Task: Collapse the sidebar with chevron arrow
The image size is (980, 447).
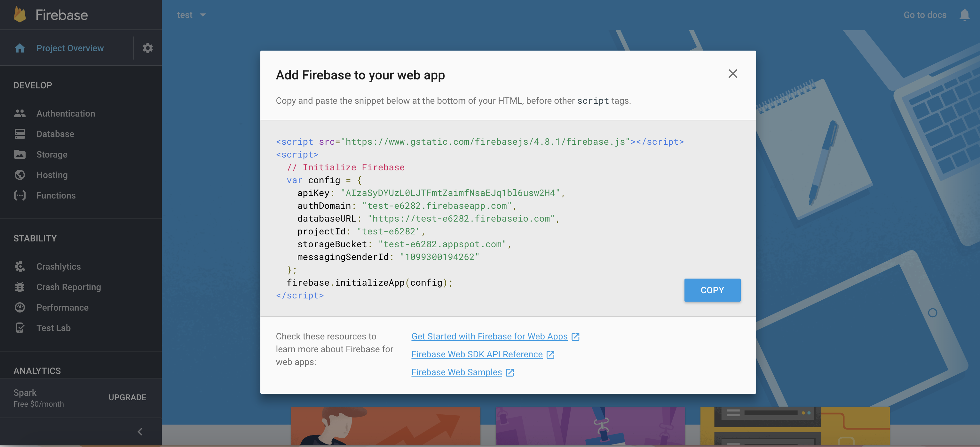Action: click(140, 431)
